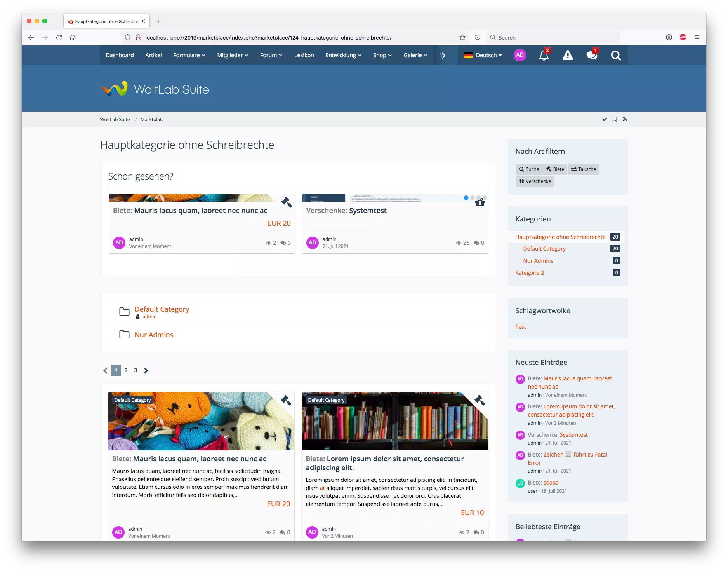Click the RSS feed icon
Image resolution: width=728 pixels, height=572 pixels.
[x=625, y=120]
